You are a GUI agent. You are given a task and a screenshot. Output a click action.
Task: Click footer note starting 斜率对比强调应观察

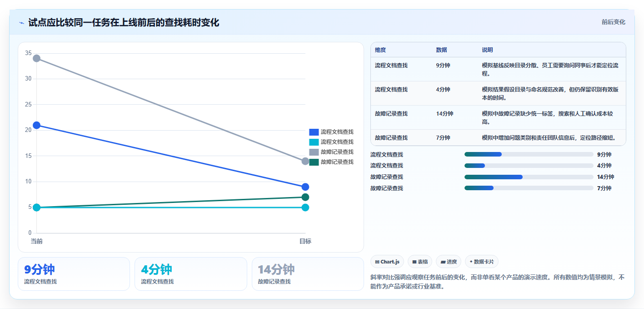pyautogui.click(x=498, y=282)
